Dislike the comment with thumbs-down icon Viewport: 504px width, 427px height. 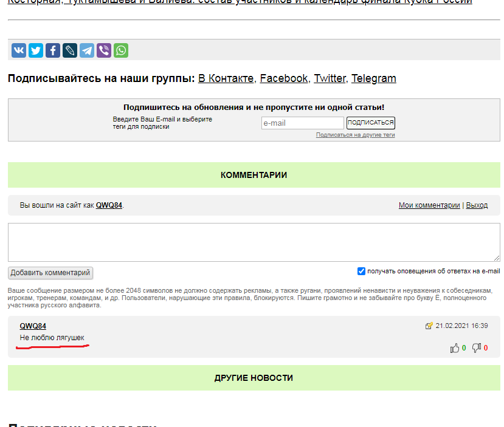477,348
